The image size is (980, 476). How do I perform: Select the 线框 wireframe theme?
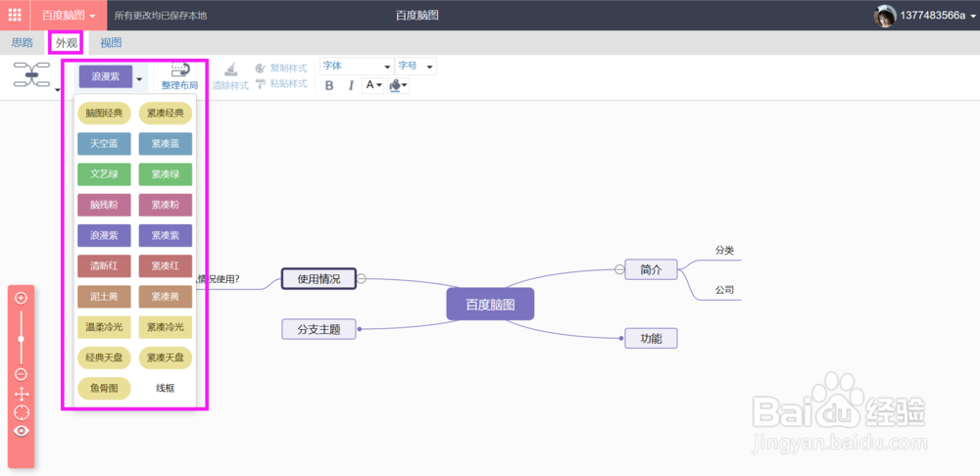[x=166, y=388]
